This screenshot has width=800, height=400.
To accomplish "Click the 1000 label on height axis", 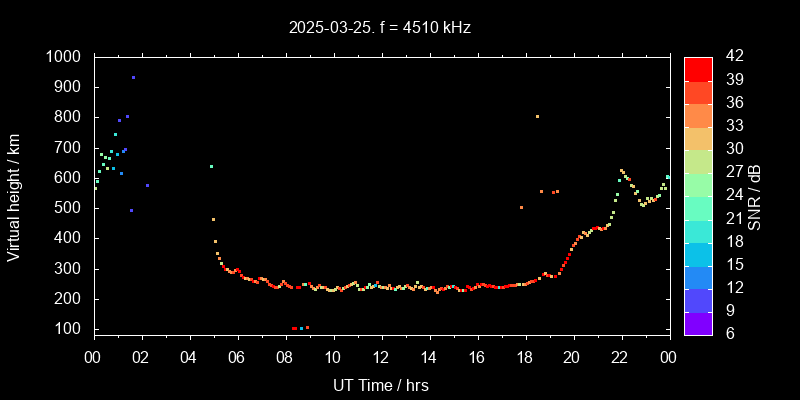I will click(65, 57).
